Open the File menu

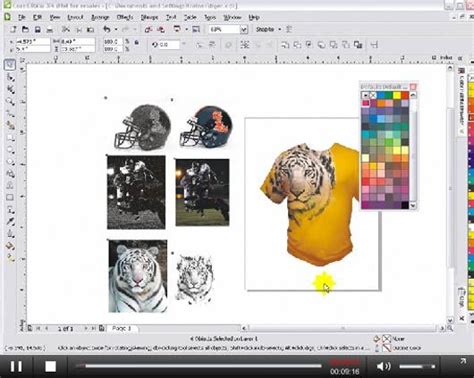coord(22,17)
